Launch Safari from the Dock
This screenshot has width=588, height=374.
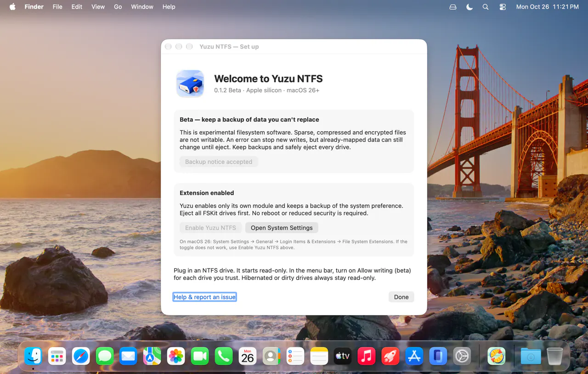coord(81,356)
